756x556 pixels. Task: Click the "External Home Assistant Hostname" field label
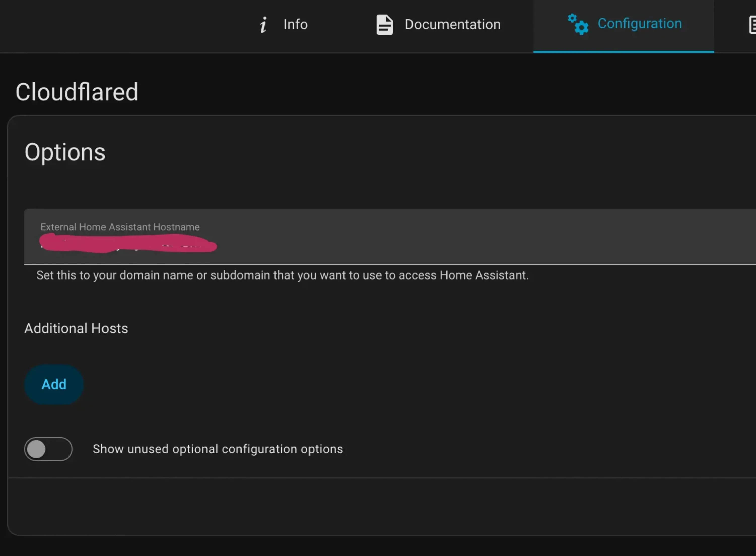120,227
